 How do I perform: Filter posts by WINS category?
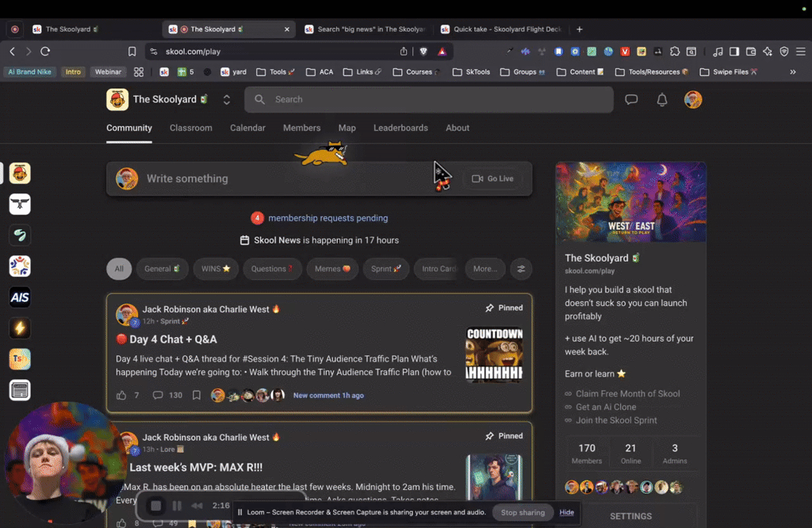tap(216, 269)
